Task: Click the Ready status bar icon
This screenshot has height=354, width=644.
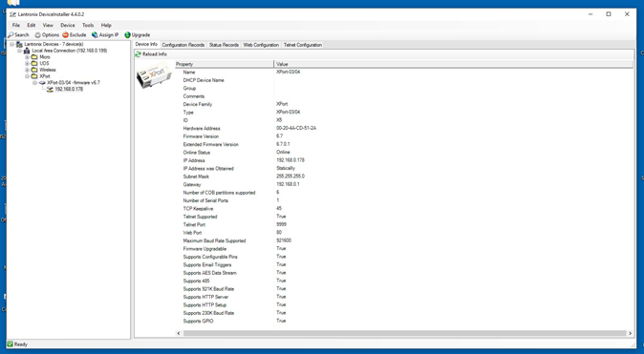Action: click(11, 344)
